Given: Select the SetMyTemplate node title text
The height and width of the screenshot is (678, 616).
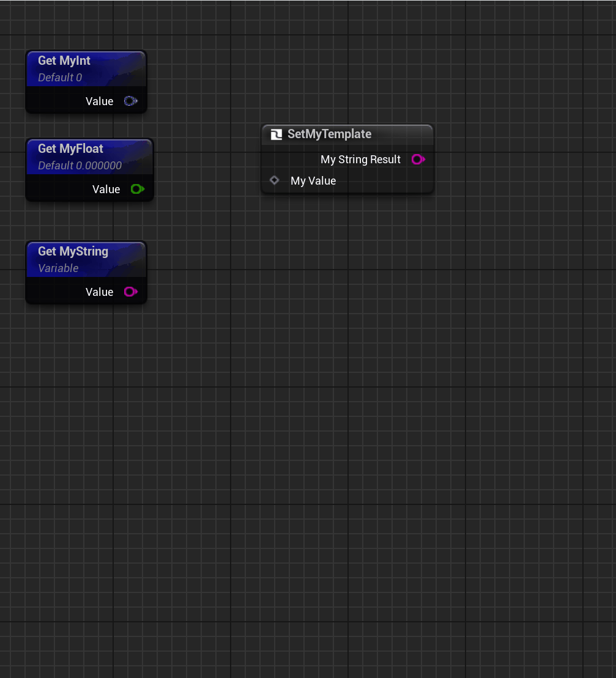Looking at the screenshot, I should click(x=329, y=134).
